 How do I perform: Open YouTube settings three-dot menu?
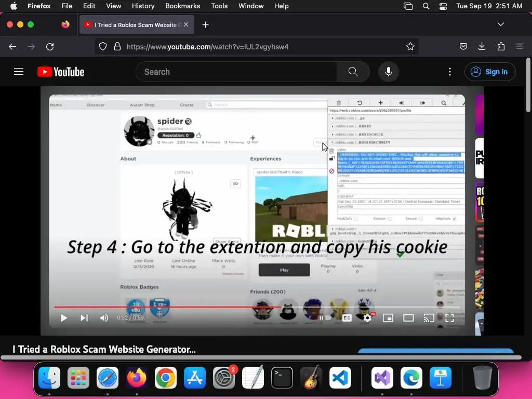450,72
